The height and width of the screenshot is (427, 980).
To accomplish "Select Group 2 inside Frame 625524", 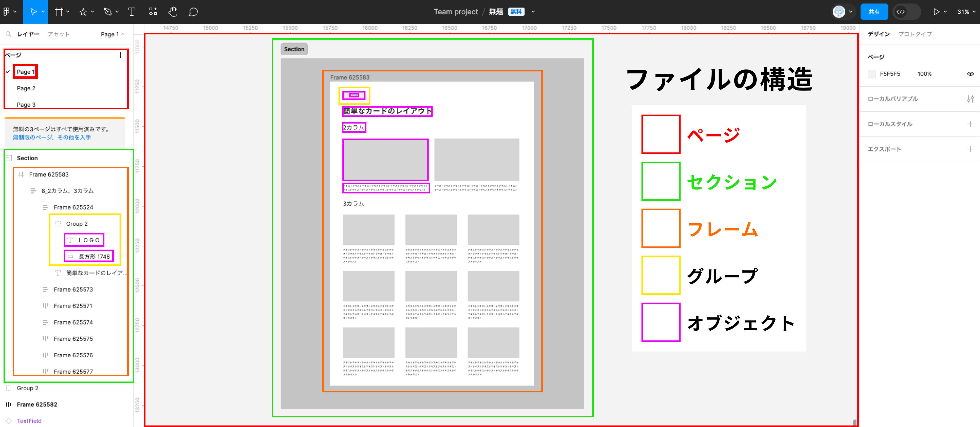I will pos(77,224).
